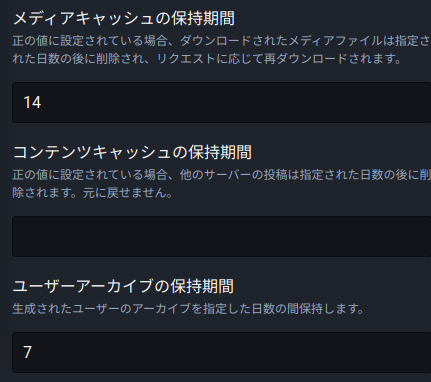Click the メディアキャッシュの保持期間 heading label

pyautogui.click(x=124, y=18)
